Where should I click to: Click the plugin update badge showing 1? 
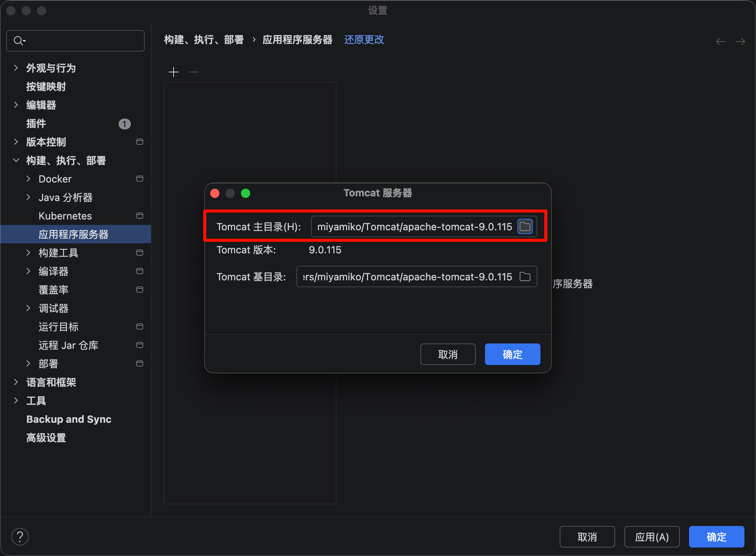pos(124,124)
